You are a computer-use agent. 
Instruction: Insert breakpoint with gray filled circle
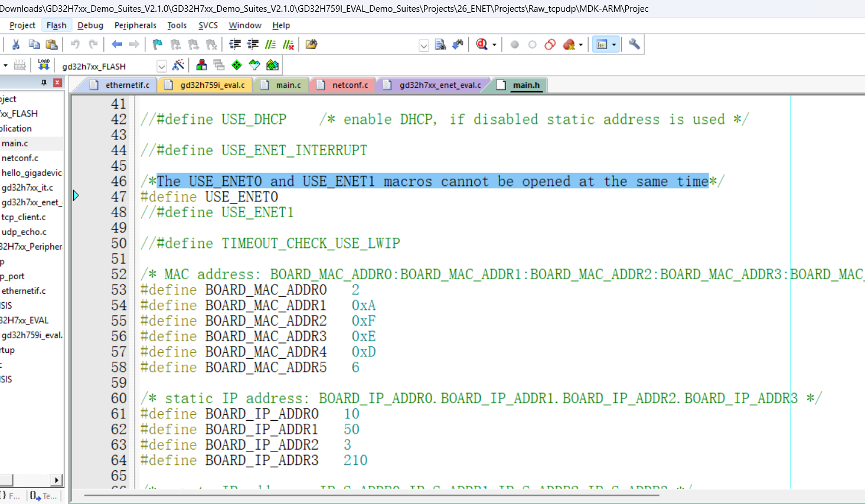tap(514, 44)
